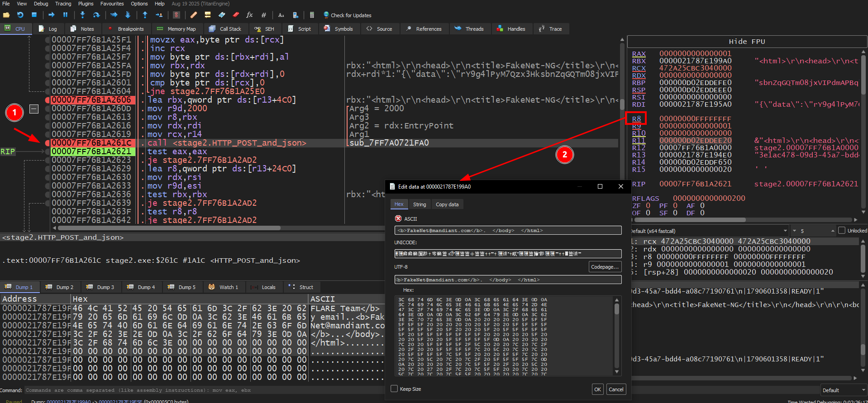Select the String tab in the Edit data dialog
The width and height of the screenshot is (868, 403).
(x=420, y=204)
